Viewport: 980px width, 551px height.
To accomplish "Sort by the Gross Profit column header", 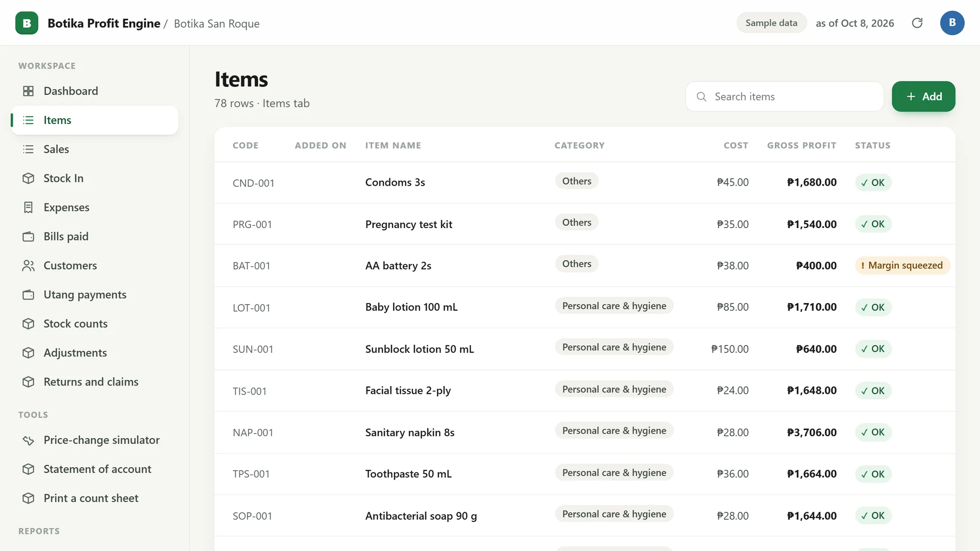I will tap(801, 145).
